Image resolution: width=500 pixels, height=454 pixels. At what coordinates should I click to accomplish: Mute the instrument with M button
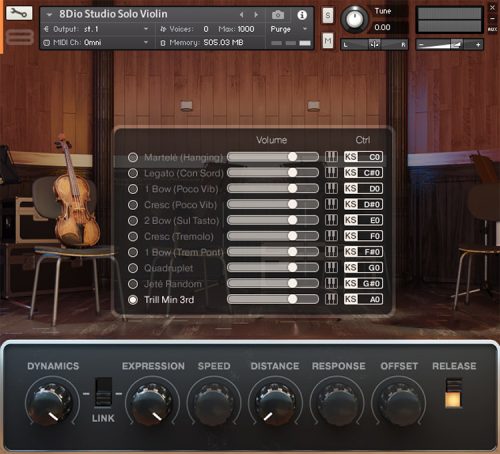(328, 41)
